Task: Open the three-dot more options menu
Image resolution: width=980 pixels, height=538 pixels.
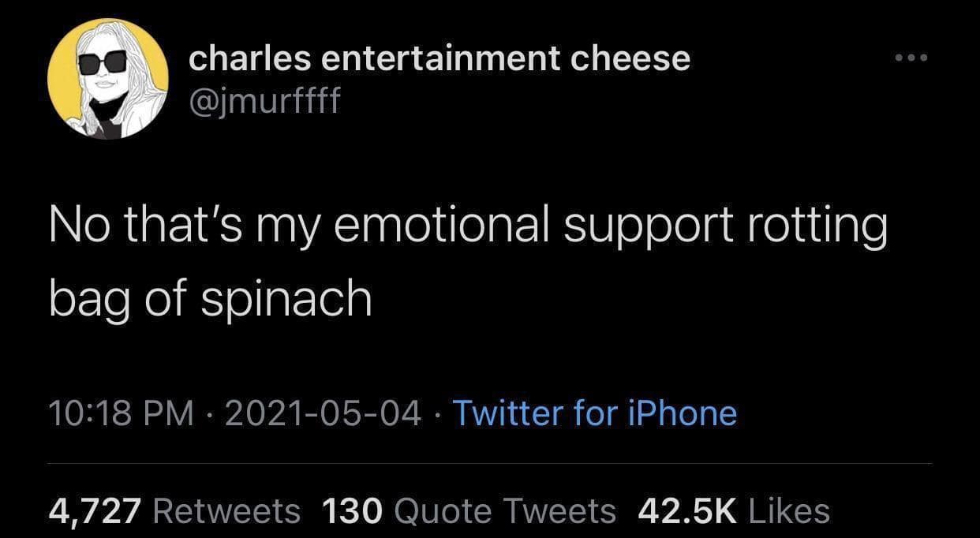Action: [x=913, y=58]
